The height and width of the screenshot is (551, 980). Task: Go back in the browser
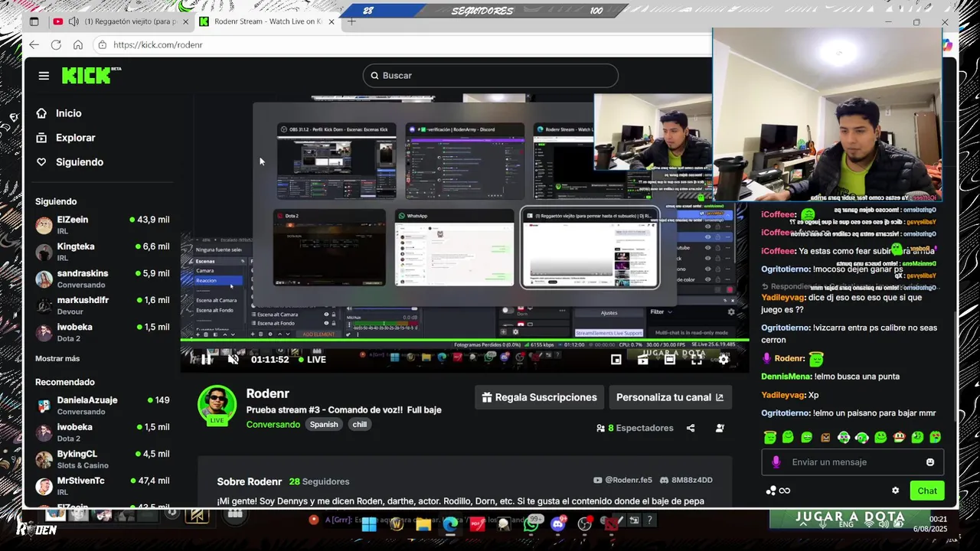click(34, 44)
